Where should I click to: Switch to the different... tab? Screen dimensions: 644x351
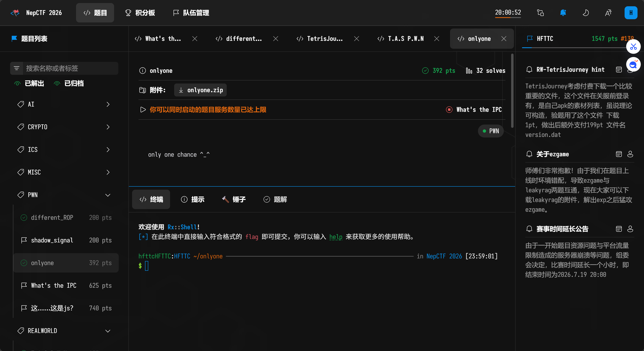239,38
